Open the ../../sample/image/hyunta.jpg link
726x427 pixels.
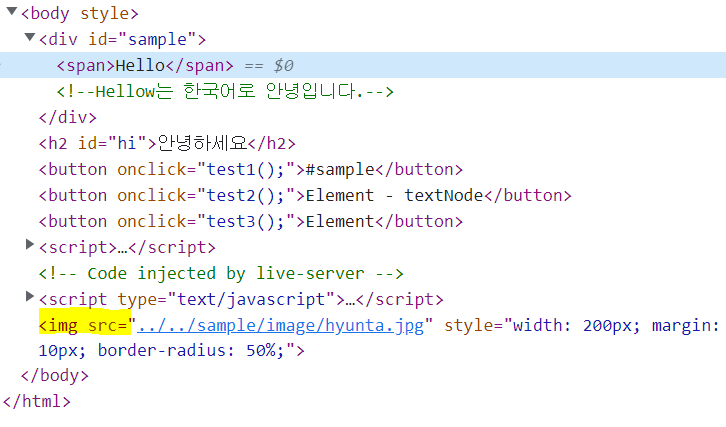[x=281, y=326]
